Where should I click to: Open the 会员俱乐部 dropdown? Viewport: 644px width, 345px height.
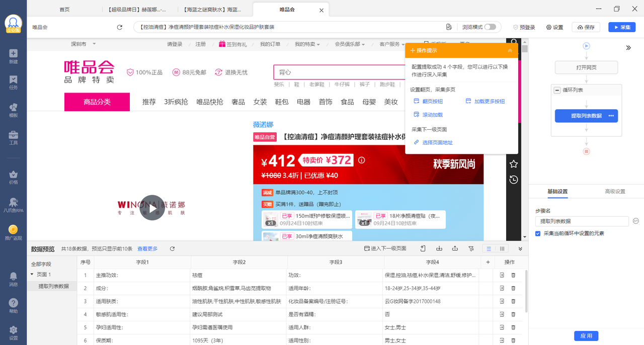[350, 44]
